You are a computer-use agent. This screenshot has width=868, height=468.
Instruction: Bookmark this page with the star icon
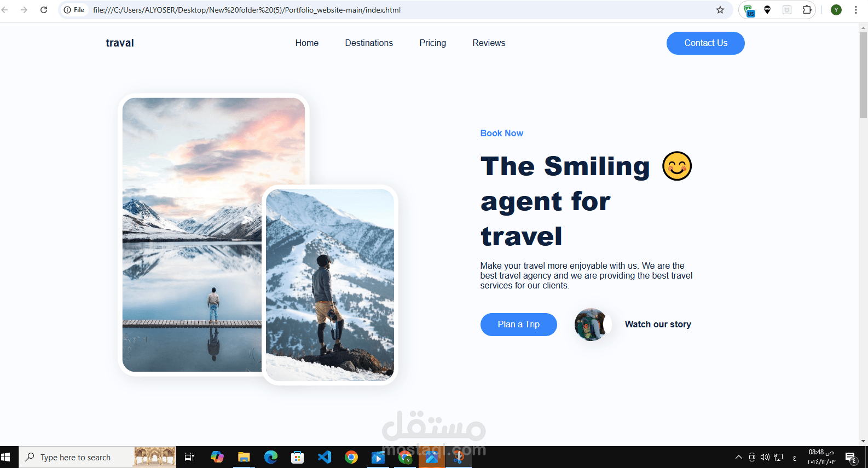(x=720, y=10)
